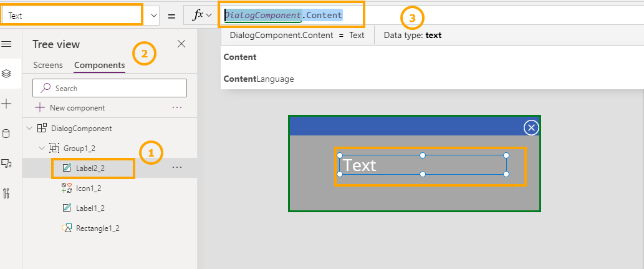644x269 pixels.
Task: Collapse the Group1_2 tree node
Action: [x=42, y=149]
